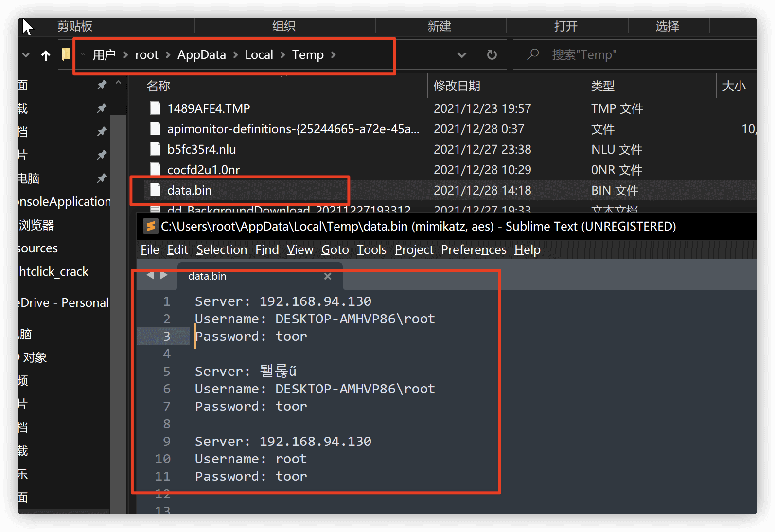Screen dimensions: 775x532
Task: Sort files by 类型 column
Action: 603,86
